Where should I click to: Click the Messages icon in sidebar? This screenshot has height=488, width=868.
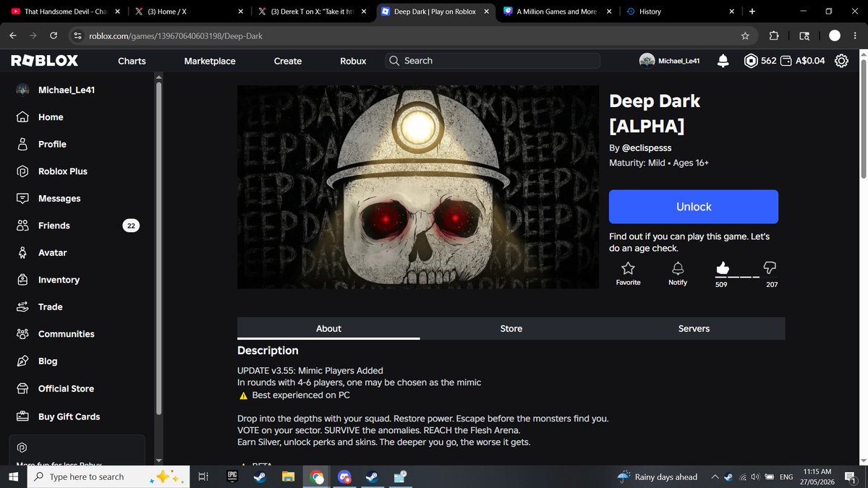click(x=23, y=198)
